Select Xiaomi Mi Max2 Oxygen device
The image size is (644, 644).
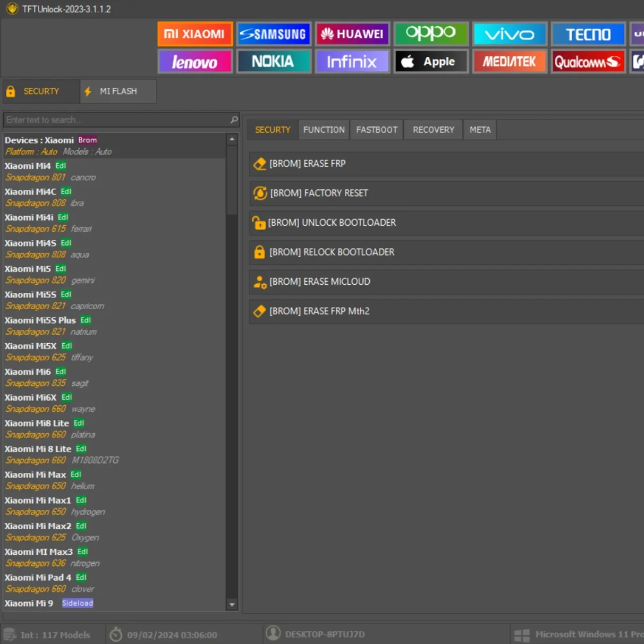[x=114, y=532]
